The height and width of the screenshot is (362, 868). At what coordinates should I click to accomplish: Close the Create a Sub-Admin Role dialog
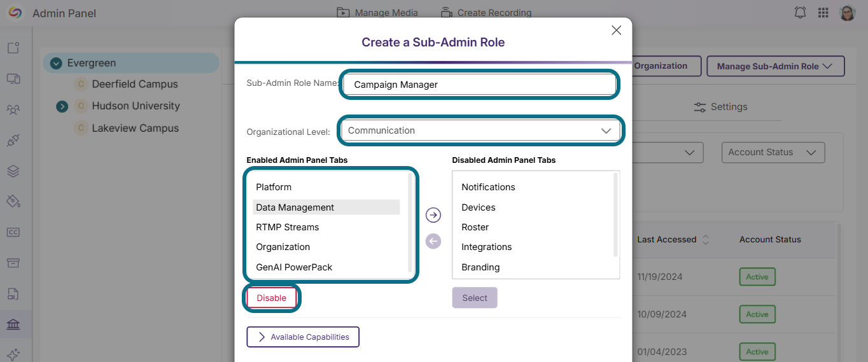pos(616,30)
